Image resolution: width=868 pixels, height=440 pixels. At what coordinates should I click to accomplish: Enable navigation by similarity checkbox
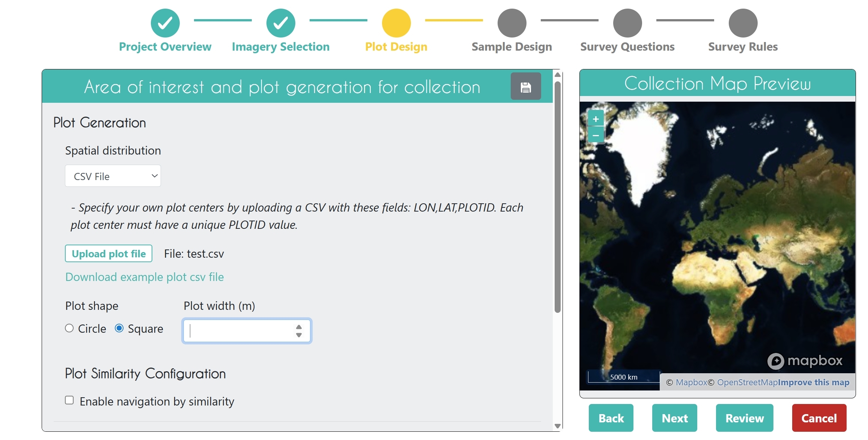(x=69, y=400)
